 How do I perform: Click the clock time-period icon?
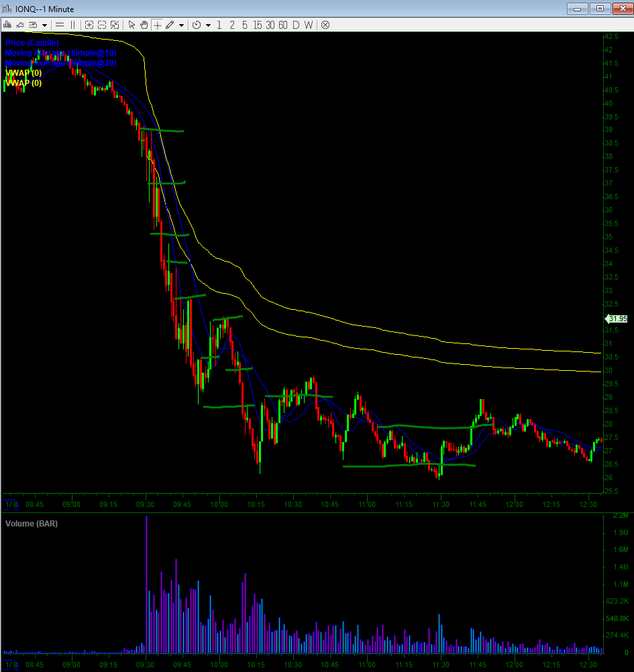point(197,25)
